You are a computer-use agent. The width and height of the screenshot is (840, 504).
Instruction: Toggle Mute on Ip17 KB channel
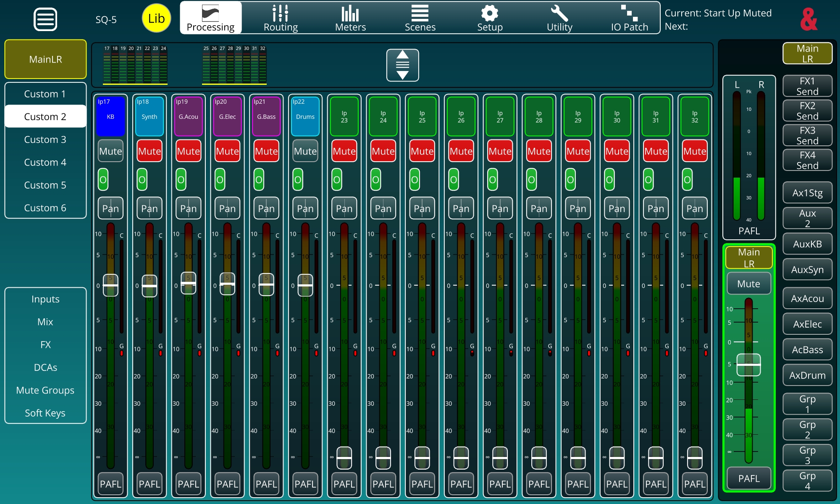click(110, 151)
